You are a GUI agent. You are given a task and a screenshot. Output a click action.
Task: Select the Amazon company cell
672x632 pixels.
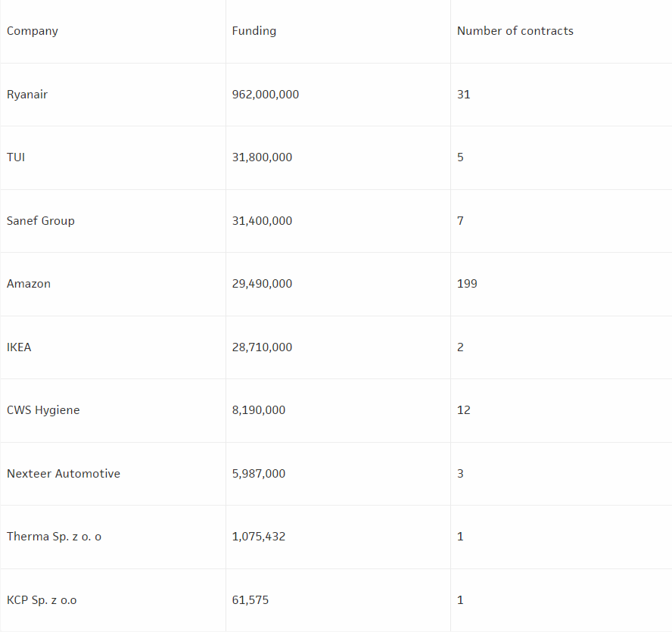[x=29, y=284]
